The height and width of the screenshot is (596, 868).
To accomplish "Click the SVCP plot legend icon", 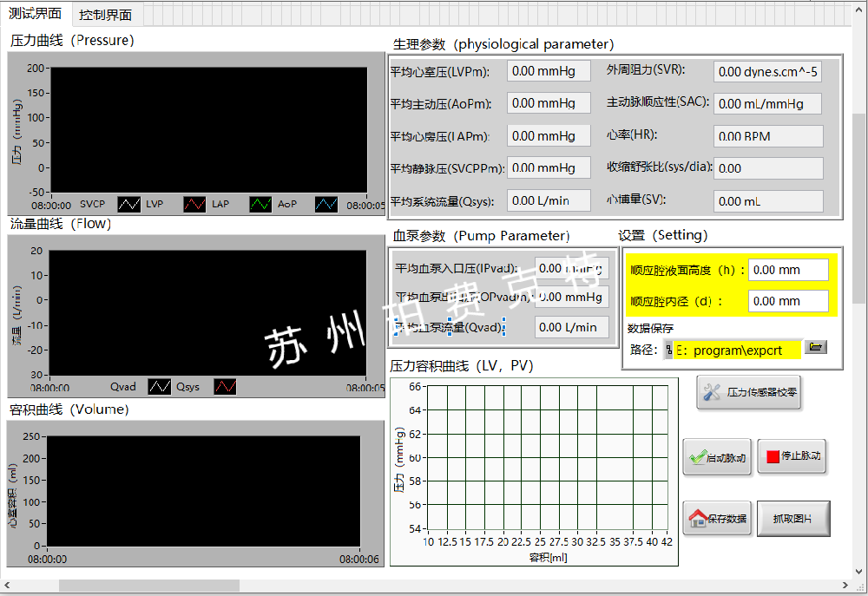I will (x=128, y=205).
